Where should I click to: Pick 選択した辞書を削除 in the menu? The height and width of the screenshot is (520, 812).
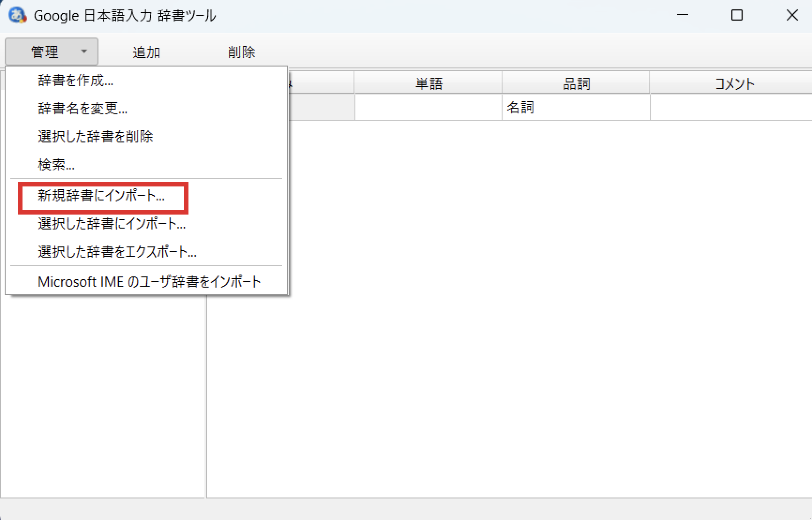147,136
